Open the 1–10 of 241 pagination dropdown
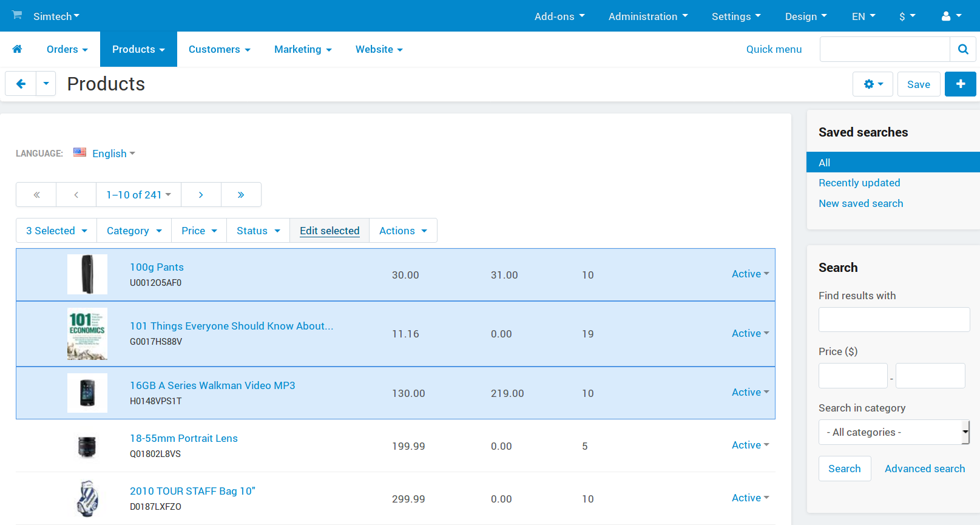This screenshot has width=980, height=525. point(138,195)
